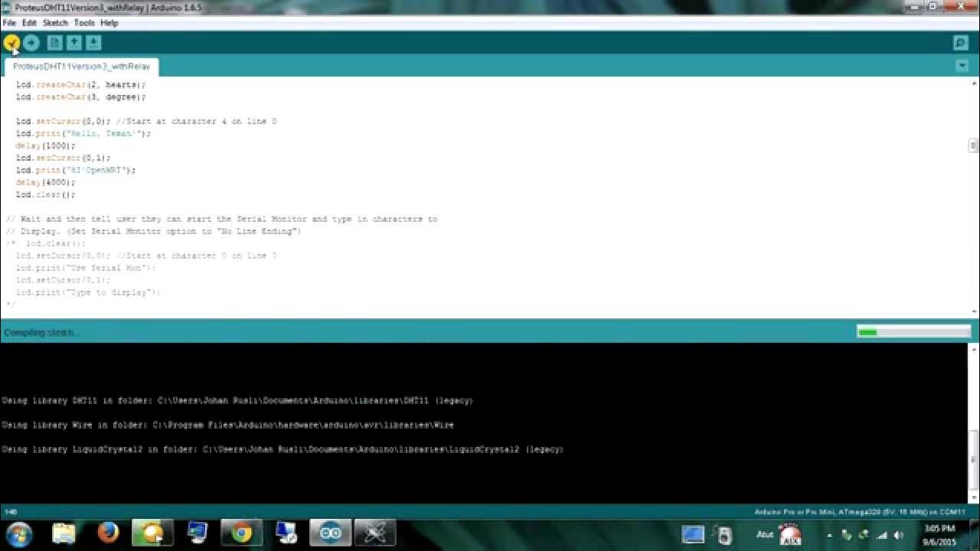Click the taskbar icon left of Arduino

286,533
